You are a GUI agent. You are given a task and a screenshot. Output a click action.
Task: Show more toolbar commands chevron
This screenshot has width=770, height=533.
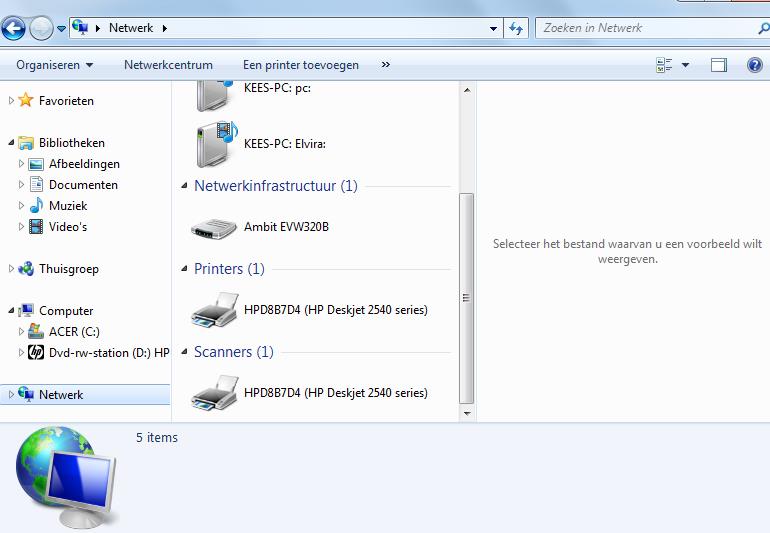coord(386,64)
